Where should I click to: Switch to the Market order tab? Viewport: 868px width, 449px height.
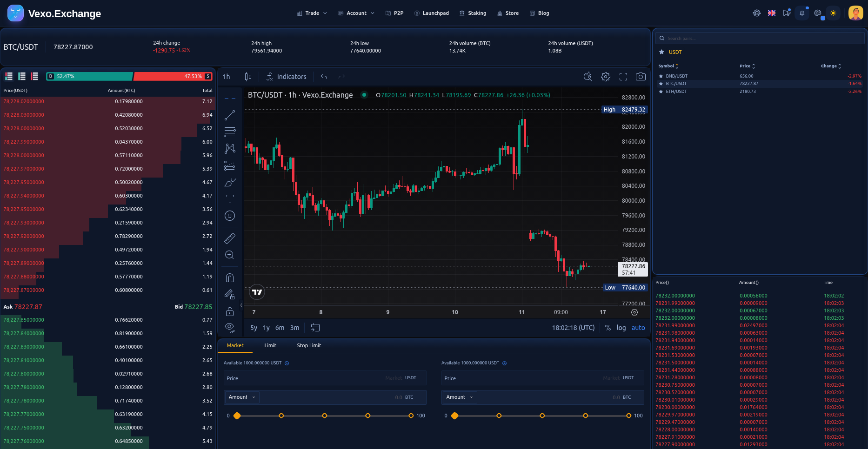coord(235,345)
